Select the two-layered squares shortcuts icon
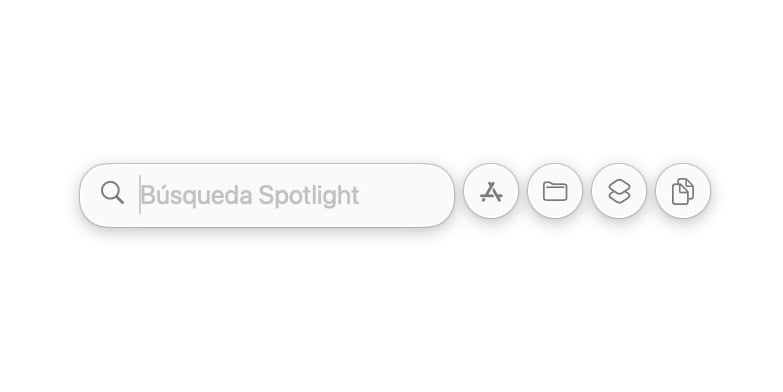783x392 pixels. point(619,191)
